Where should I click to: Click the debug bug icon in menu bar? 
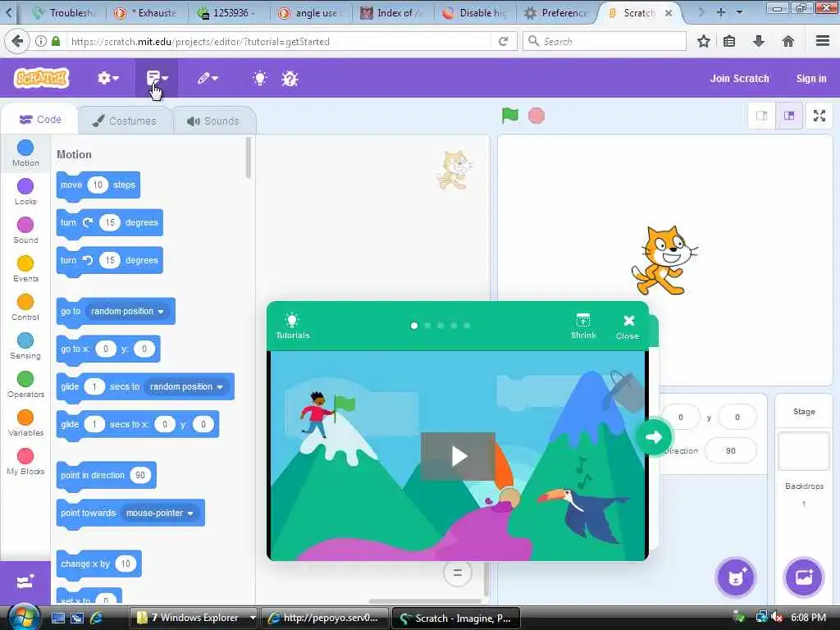290,79
